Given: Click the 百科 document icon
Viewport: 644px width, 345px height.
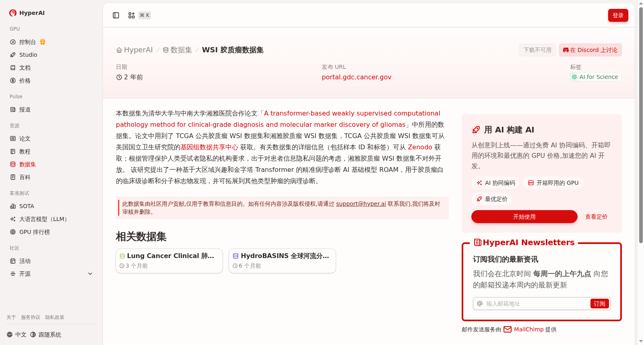Looking at the screenshot, I should 13,177.
